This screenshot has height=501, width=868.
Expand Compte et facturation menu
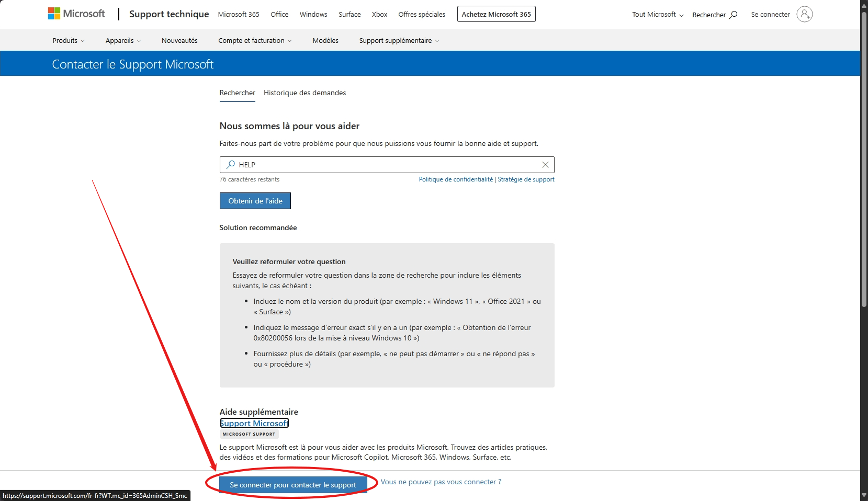click(255, 40)
